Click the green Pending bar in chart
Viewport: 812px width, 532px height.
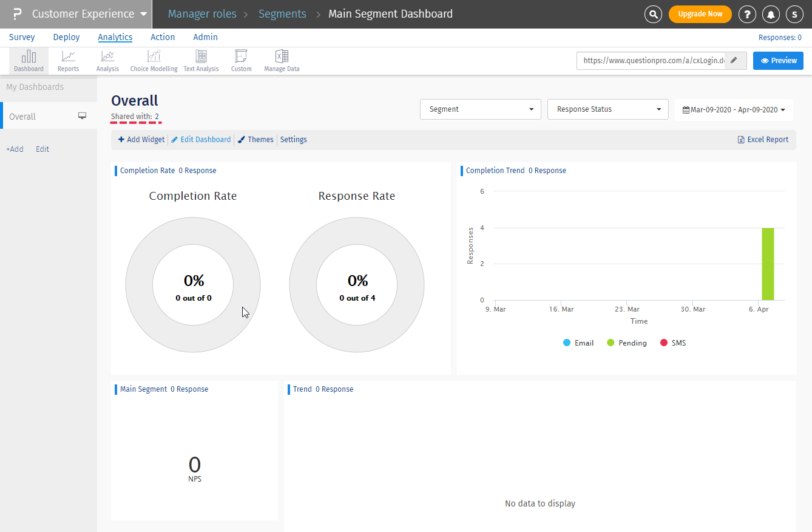(x=768, y=264)
